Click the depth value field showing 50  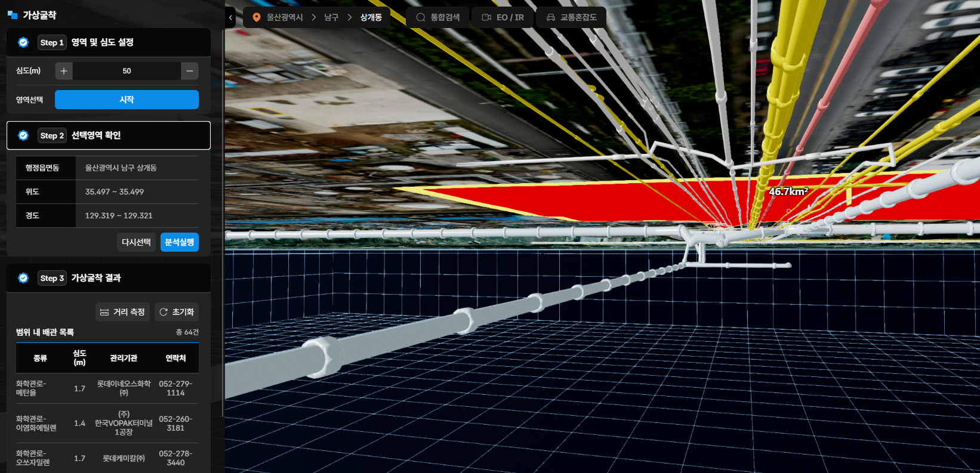pos(127,71)
